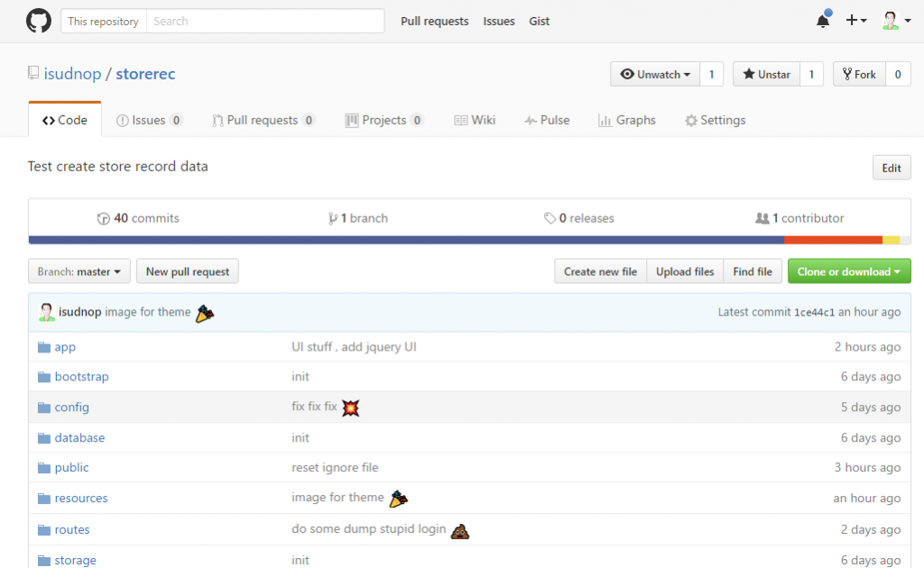Open the resources folder link

pyautogui.click(x=80, y=499)
